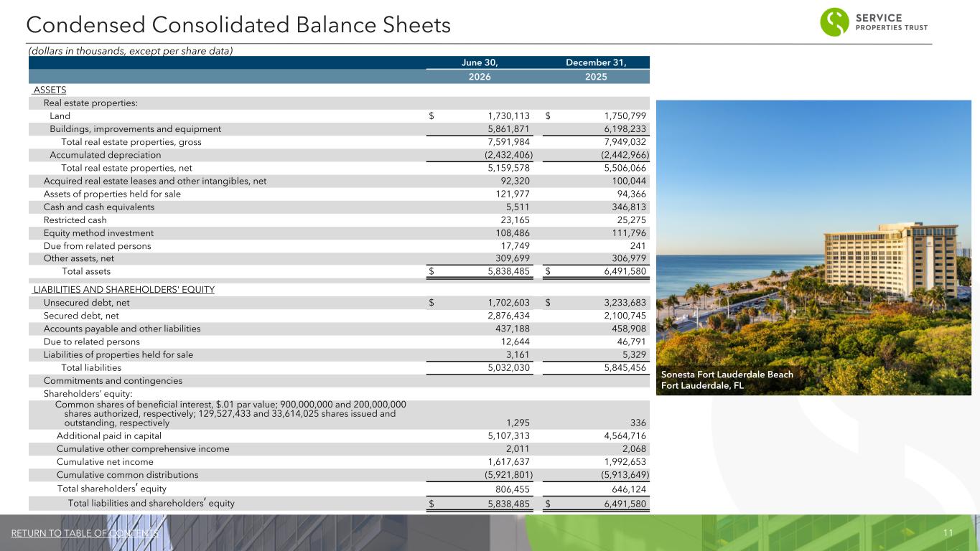Click the 'Unsecured debt, net' label
The image size is (980, 551).
click(x=87, y=303)
